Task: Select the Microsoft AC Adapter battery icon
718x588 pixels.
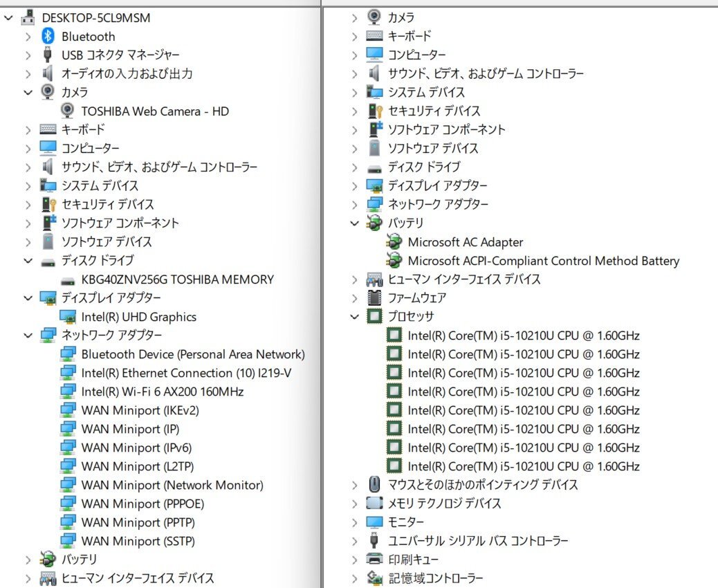Action: (x=394, y=242)
